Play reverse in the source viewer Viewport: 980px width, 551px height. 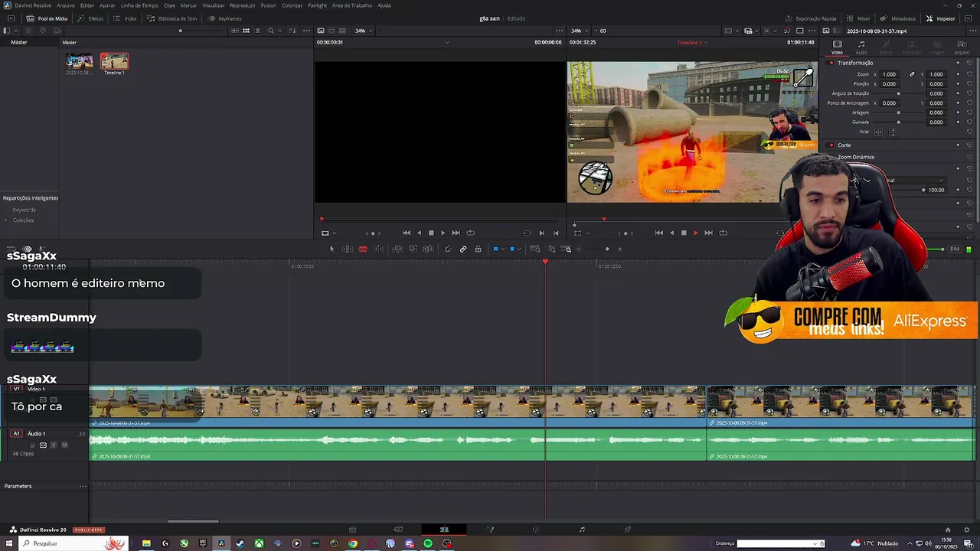[419, 233]
